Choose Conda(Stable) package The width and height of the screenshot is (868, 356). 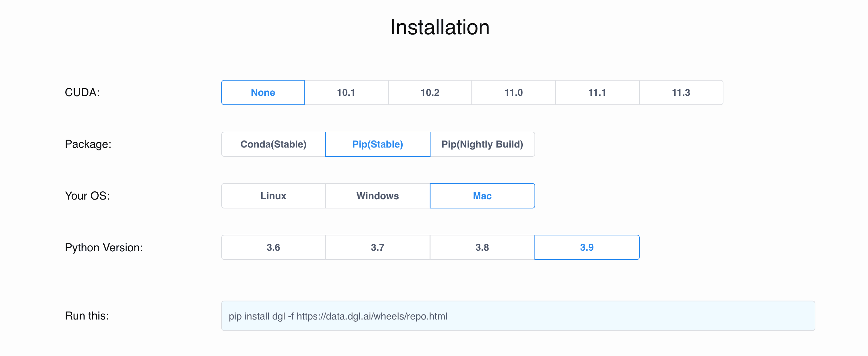[x=273, y=144]
